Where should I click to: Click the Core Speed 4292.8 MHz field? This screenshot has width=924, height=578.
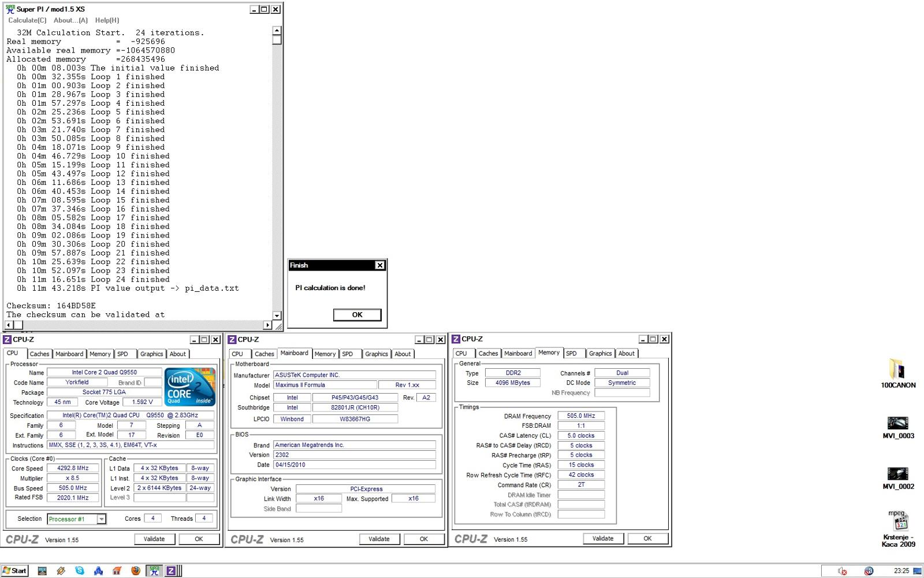click(x=73, y=468)
